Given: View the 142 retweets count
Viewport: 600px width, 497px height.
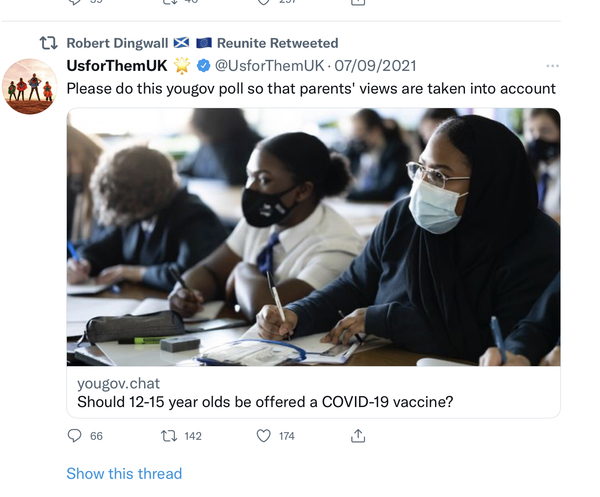Looking at the screenshot, I should point(192,436).
